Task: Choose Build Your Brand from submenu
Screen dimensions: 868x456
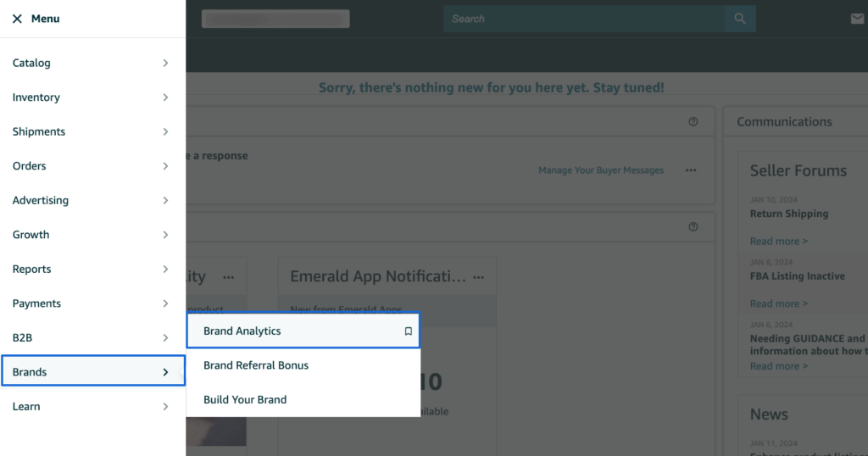Action: [x=303, y=399]
